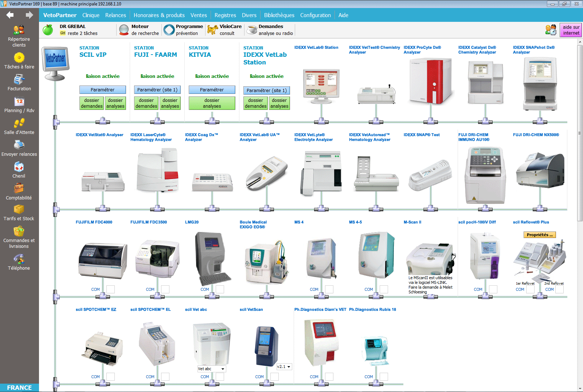
Task: Click aide sur internet button
Action: tap(571, 30)
